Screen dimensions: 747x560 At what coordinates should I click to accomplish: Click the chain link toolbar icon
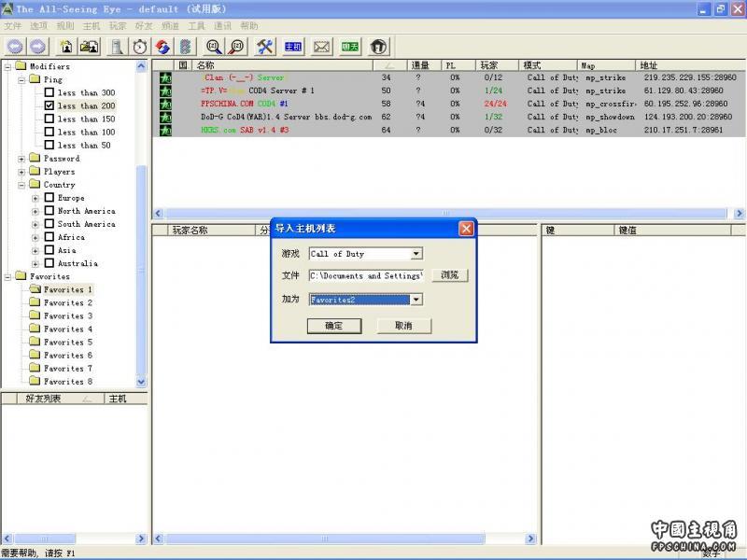(186, 47)
